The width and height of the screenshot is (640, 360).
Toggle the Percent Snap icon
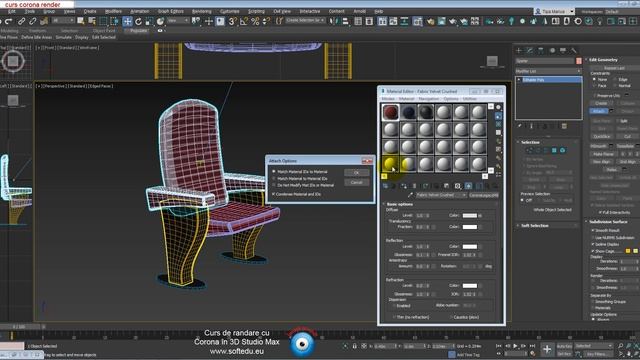coord(255,21)
